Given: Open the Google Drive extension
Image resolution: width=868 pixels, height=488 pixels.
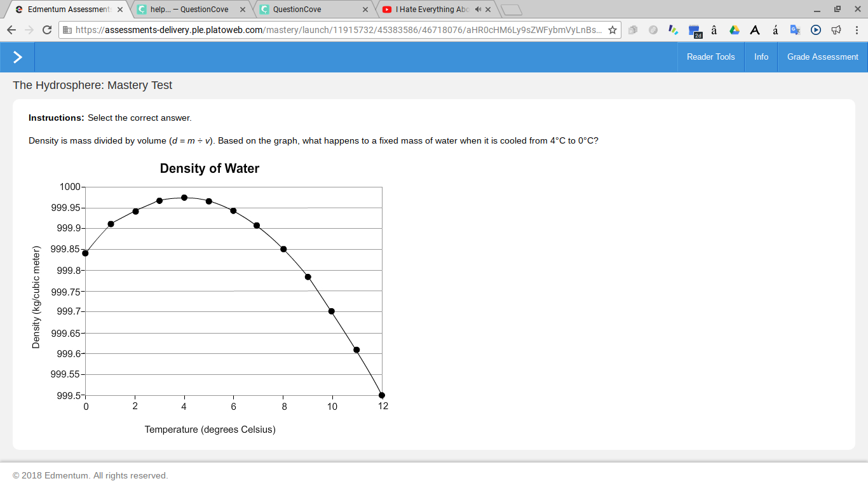Looking at the screenshot, I should pos(734,30).
